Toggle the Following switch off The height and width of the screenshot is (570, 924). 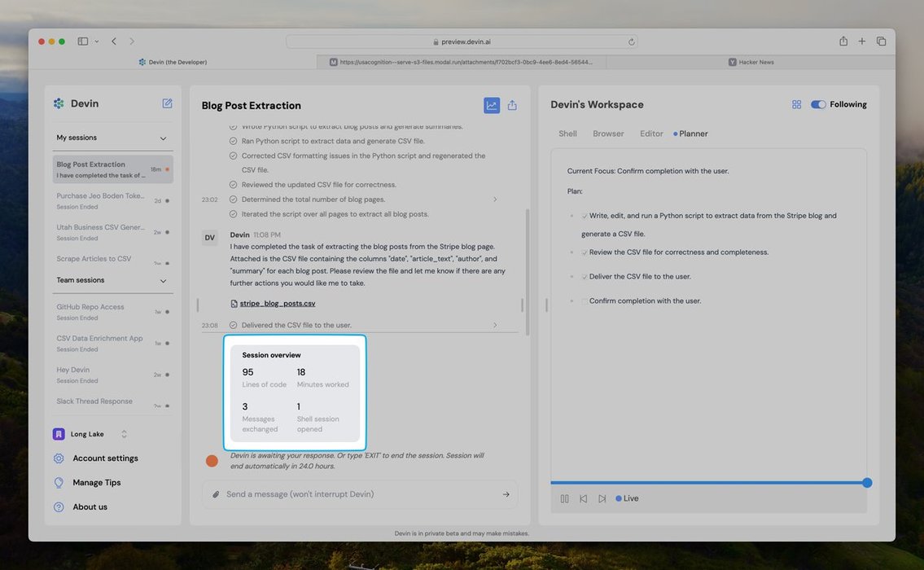tap(818, 104)
